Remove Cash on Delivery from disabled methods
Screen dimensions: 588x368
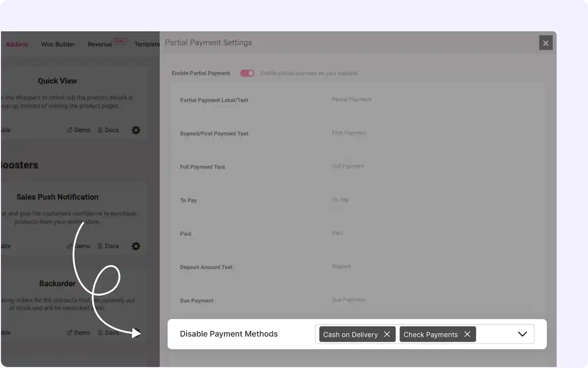click(x=387, y=334)
